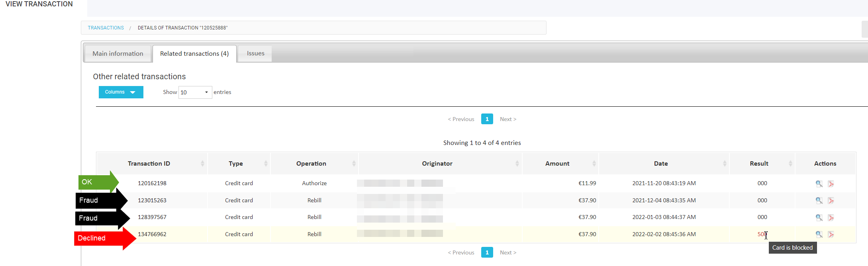Sort table by Operation column arrows
868x266 pixels.
pyautogui.click(x=354, y=164)
